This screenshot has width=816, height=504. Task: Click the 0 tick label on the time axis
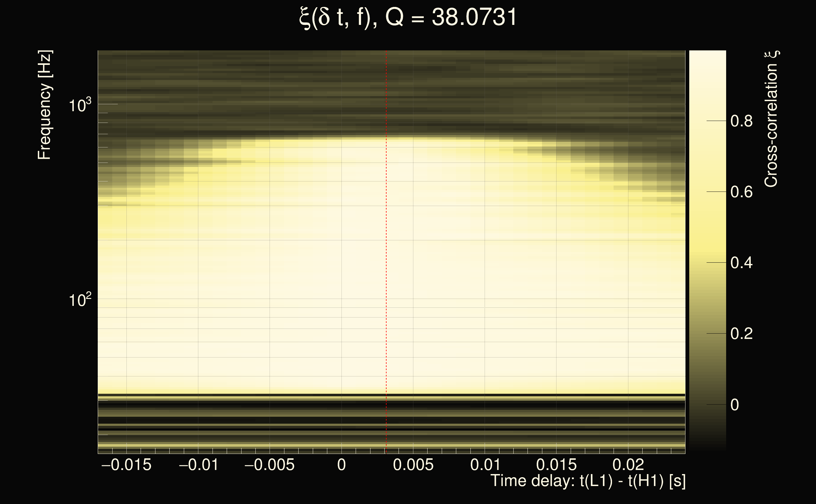click(x=341, y=465)
